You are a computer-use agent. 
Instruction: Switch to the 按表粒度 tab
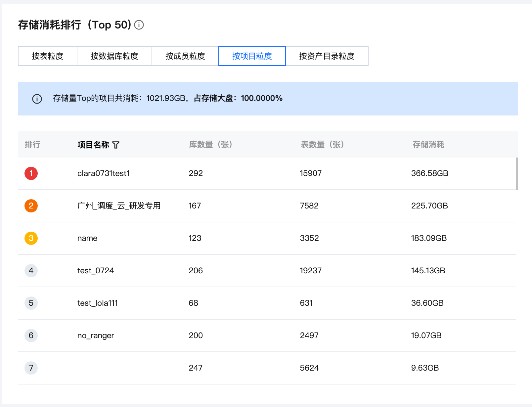[48, 56]
